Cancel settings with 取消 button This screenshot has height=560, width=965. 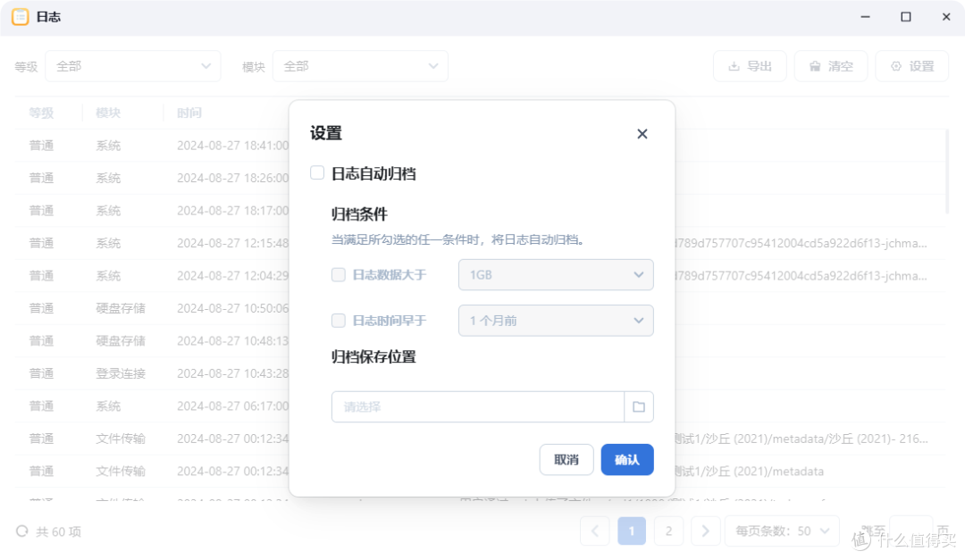566,459
